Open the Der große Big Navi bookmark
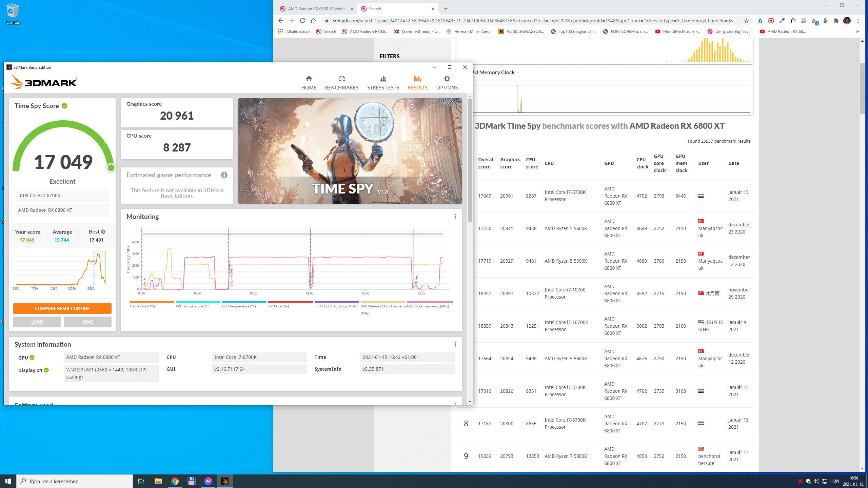 click(730, 32)
